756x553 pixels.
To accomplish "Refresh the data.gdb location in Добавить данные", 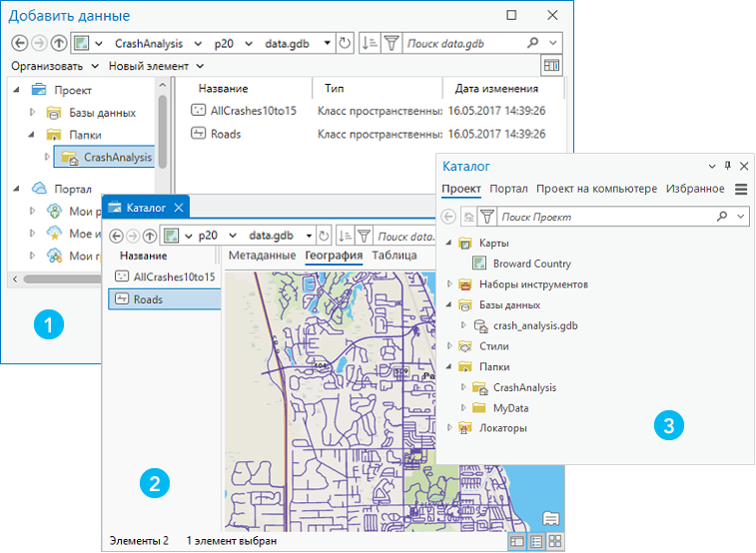I will pos(346,44).
